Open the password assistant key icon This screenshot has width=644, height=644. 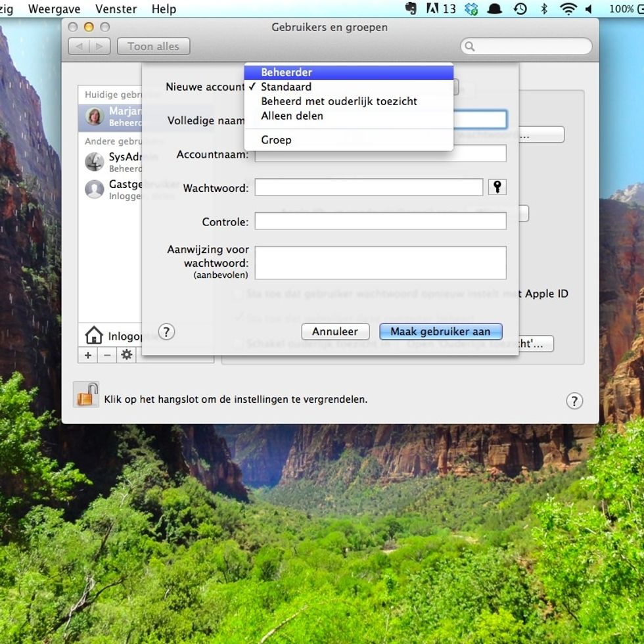click(x=497, y=187)
